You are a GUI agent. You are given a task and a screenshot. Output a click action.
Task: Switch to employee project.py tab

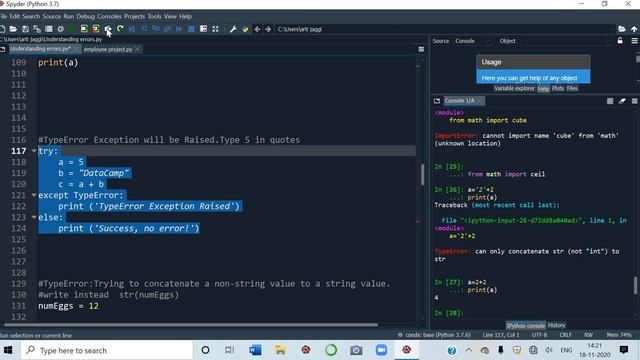(108, 49)
